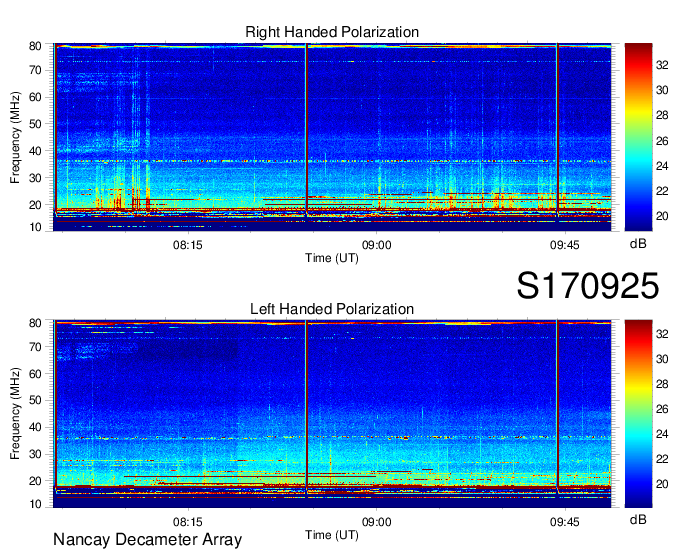Click the top spectrogram's color bar
Viewport: 680px width, 552px height.
(638, 137)
